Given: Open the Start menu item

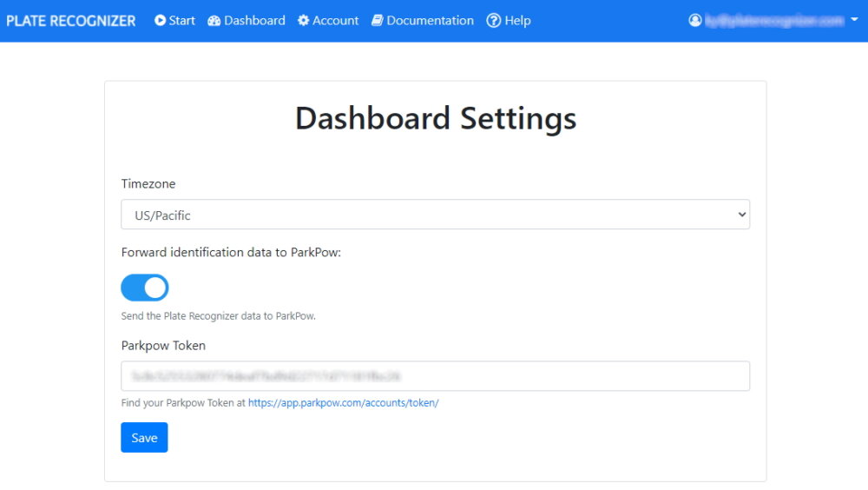Looking at the screenshot, I should tap(175, 21).
